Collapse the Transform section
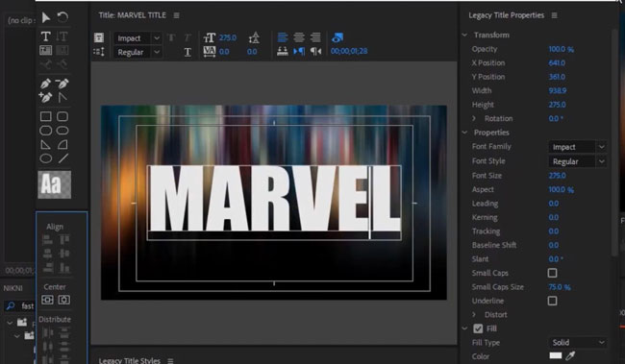This screenshot has height=364, width=625. (464, 35)
